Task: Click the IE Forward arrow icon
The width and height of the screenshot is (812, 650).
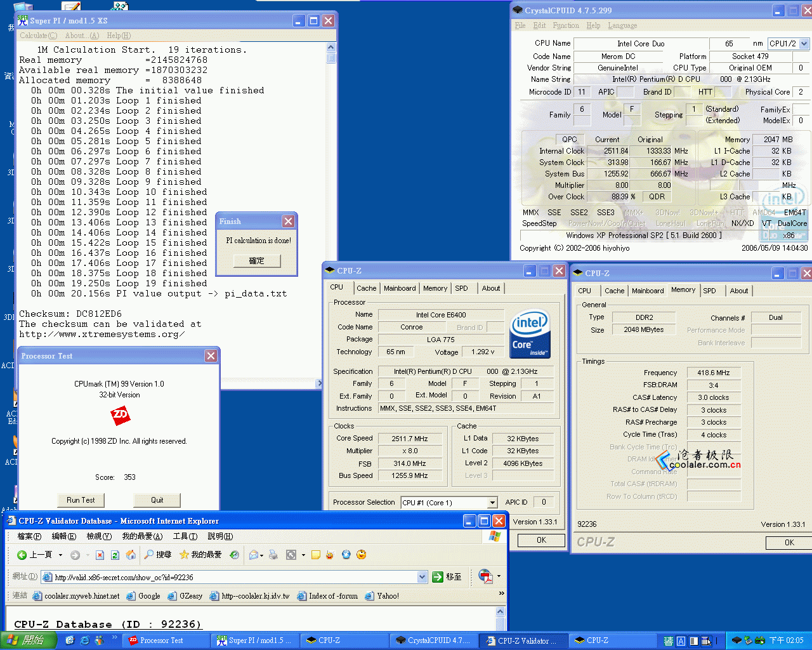Action: [75, 555]
